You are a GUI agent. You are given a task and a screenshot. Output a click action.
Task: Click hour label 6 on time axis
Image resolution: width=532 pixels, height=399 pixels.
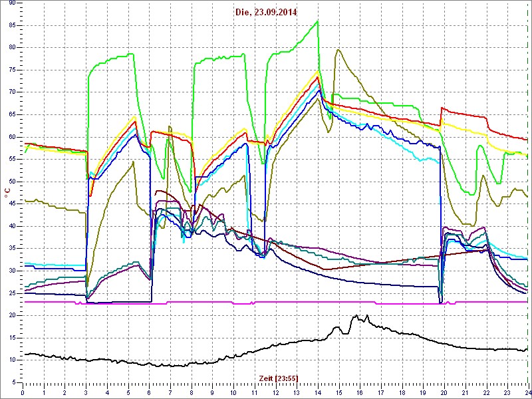point(149,393)
